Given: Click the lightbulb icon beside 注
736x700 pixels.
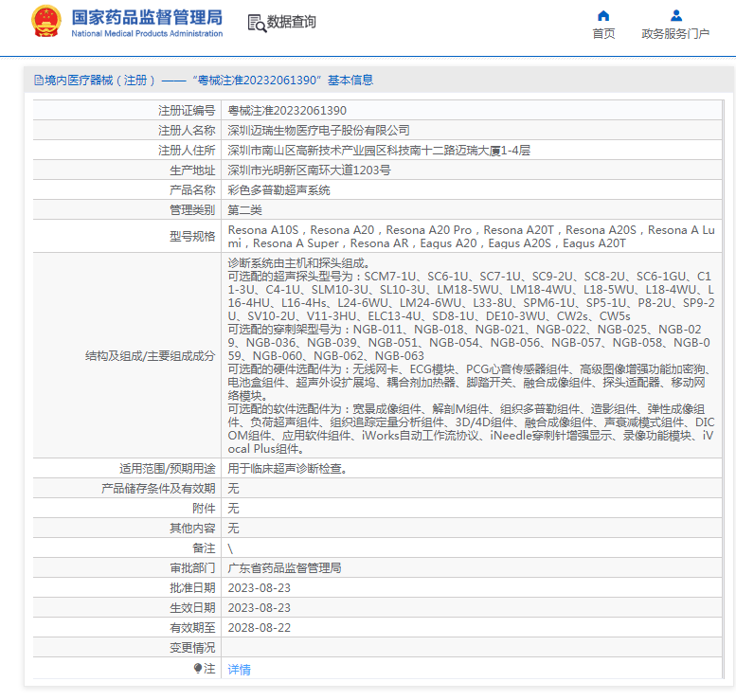Looking at the screenshot, I should (x=197, y=668).
